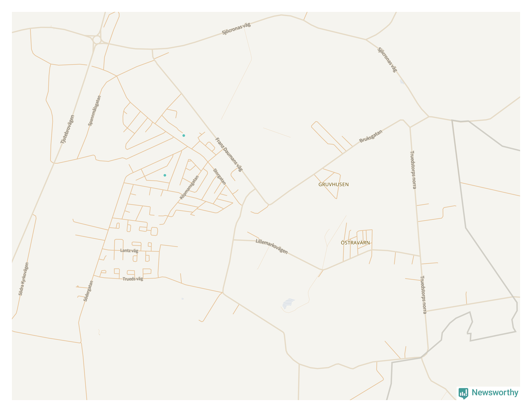Click the Köpmansgatan street label
Image resolution: width=532 pixels, height=412 pixels.
click(x=189, y=188)
